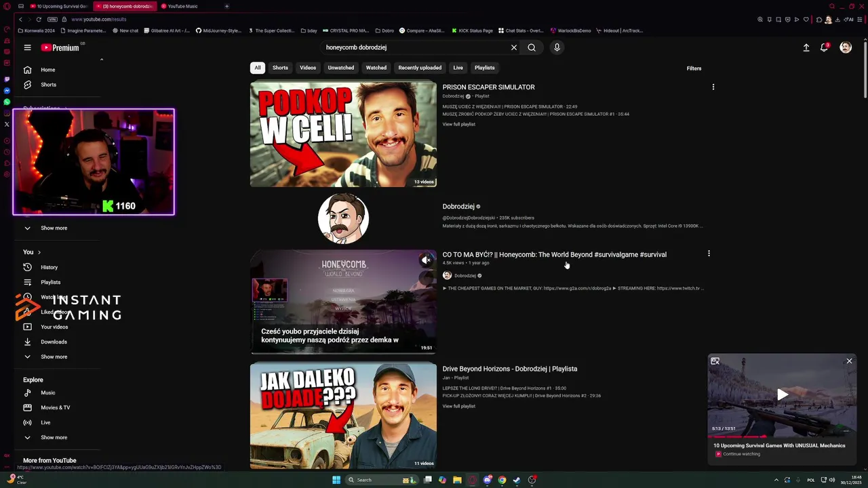Open the YouTube guide hamburger menu
This screenshot has height=488, width=868.
27,47
